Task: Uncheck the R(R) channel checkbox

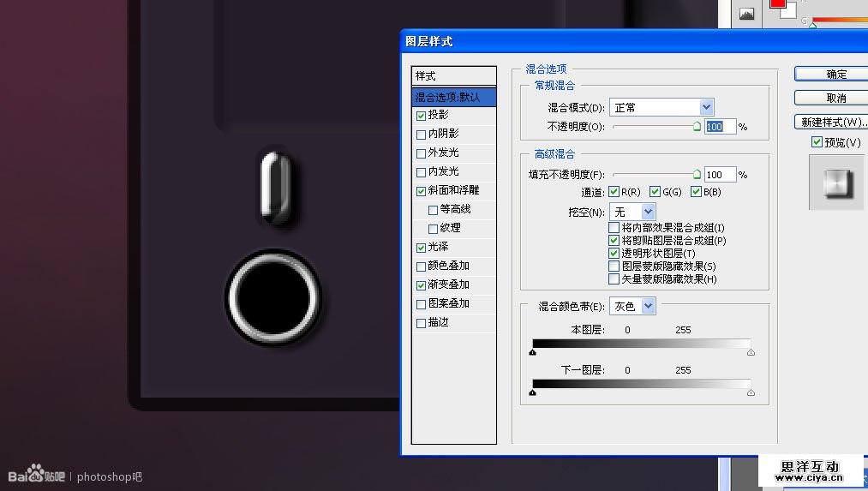Action: (614, 192)
